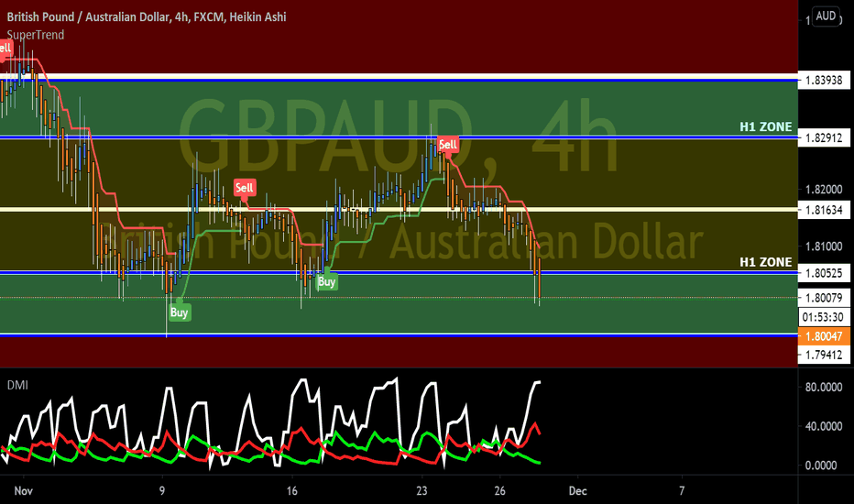This screenshot has height=504, width=854.
Task: Click the 1.83938 price label
Action: tap(824, 81)
